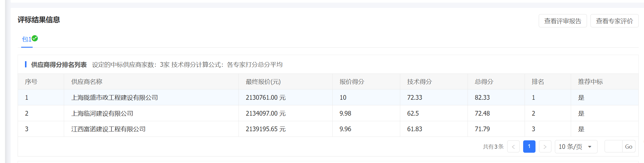
Task: Click supplier 上海临河建设有限公司
Action: click(102, 114)
